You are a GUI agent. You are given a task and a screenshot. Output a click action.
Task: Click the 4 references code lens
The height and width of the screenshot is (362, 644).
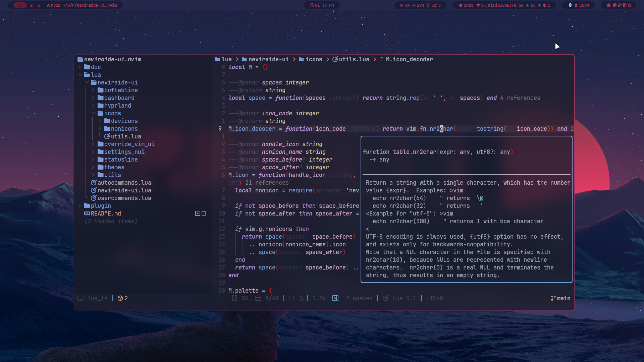tap(520, 98)
